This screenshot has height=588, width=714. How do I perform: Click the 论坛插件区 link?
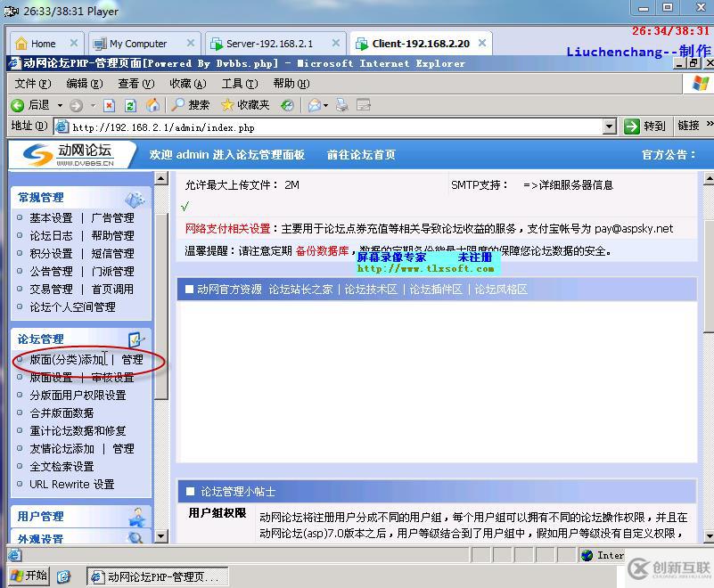click(x=436, y=290)
